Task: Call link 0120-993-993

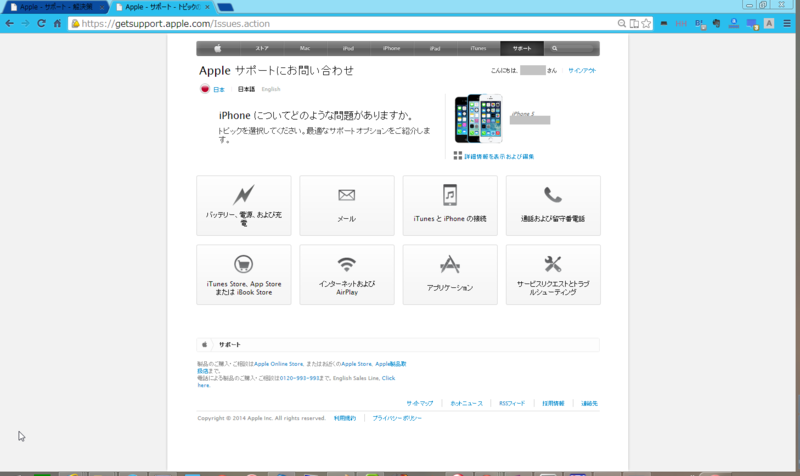Action: pos(299,379)
